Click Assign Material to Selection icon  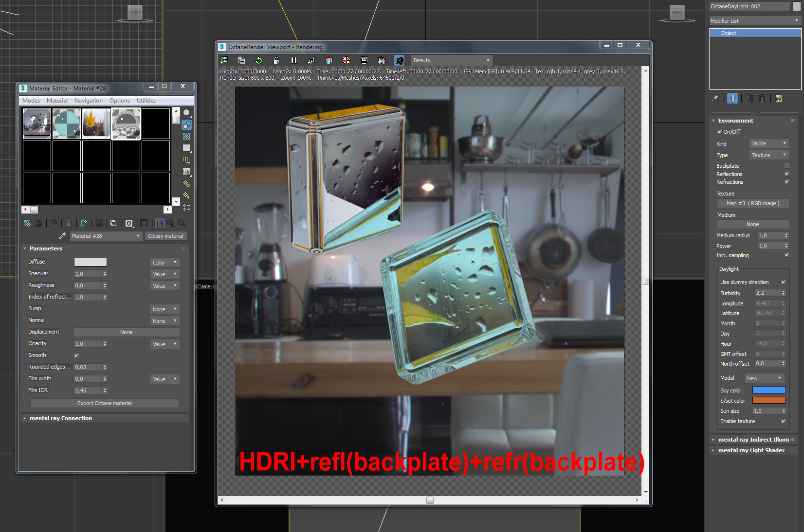click(54, 223)
